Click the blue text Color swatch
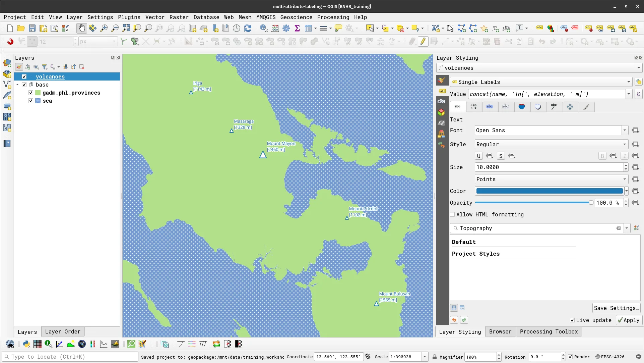The height and width of the screenshot is (363, 644). [x=549, y=191]
